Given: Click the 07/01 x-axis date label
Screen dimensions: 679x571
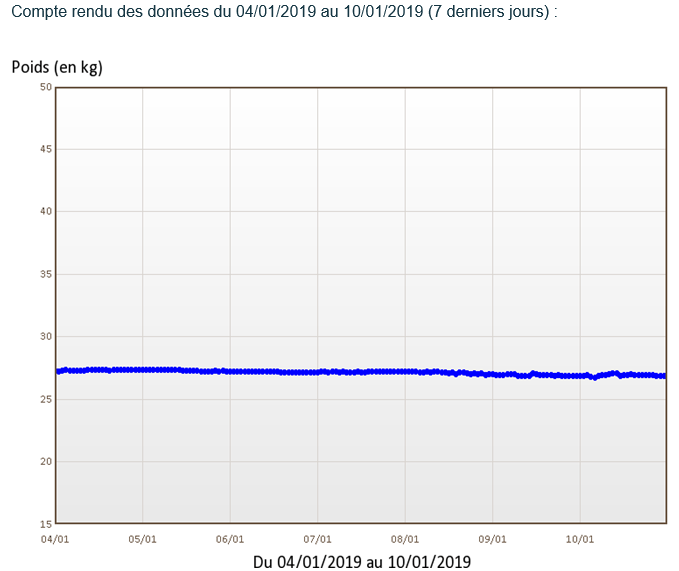Looking at the screenshot, I should (x=317, y=539).
